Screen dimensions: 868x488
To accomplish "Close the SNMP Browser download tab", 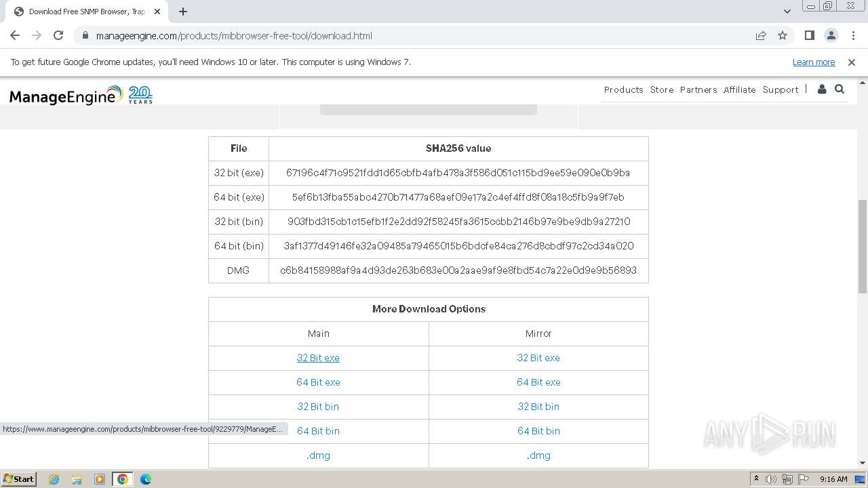I will (x=157, y=12).
